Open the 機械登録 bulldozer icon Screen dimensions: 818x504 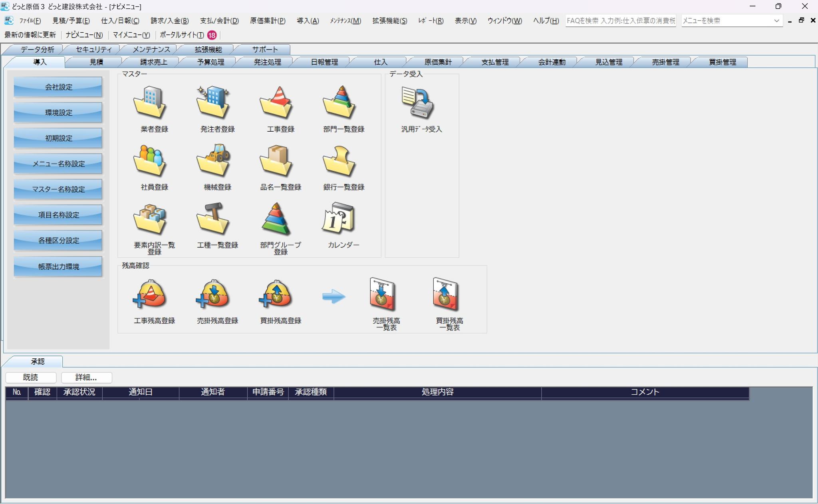213,160
